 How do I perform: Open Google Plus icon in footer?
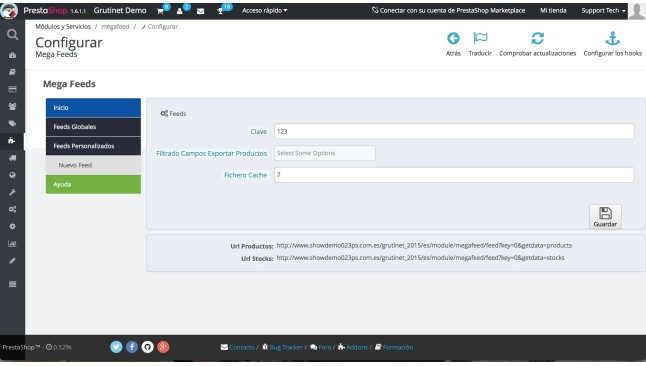coord(163,347)
